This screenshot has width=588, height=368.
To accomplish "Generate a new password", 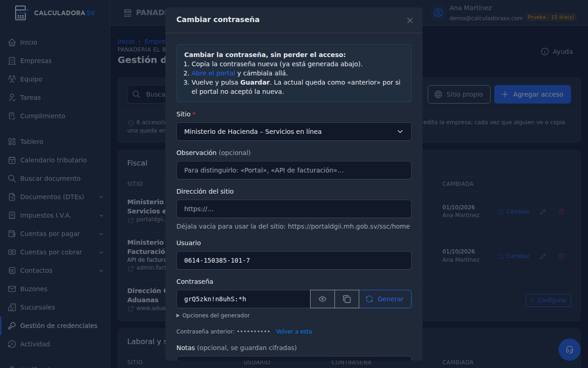I will [x=385, y=299].
